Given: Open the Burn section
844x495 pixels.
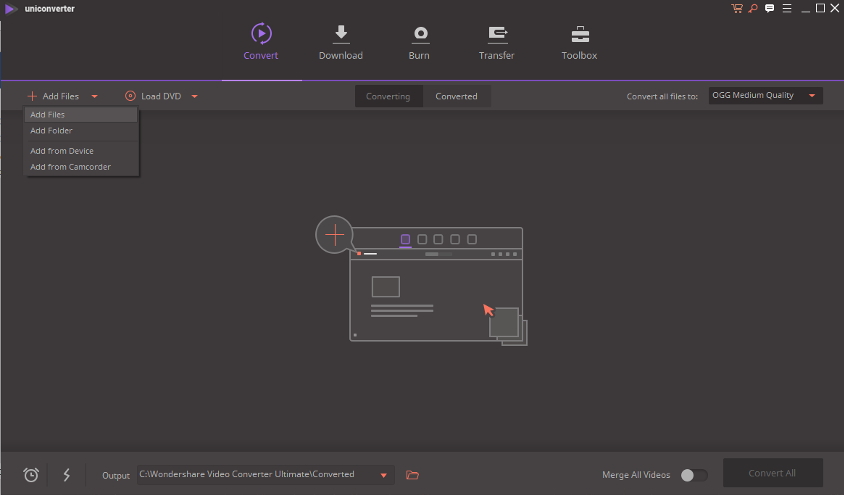Looking at the screenshot, I should [419, 42].
